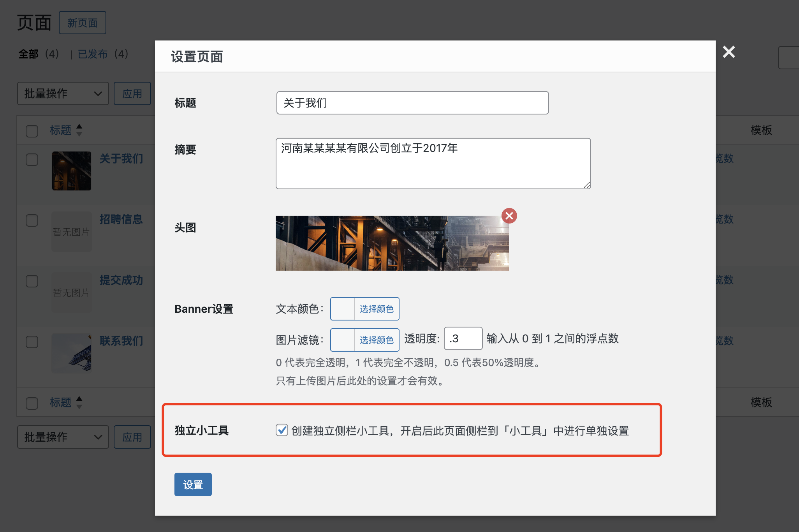
Task: Check the 提交成功 row checkbox
Action: (32, 281)
